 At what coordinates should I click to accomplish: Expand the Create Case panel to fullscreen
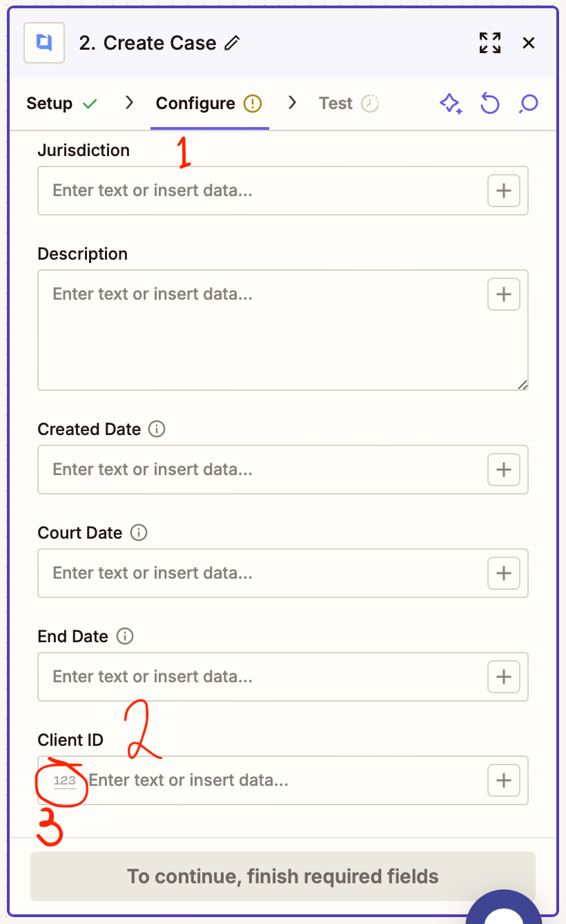point(490,43)
